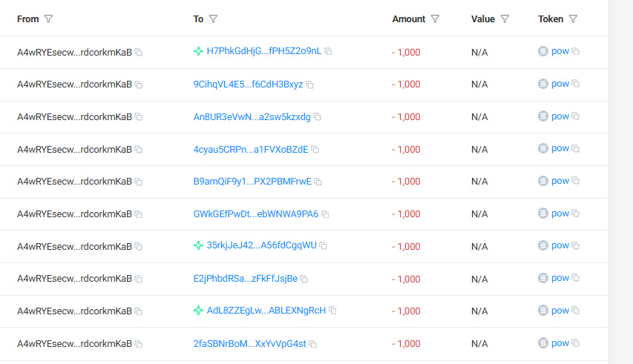The width and height of the screenshot is (633, 364).
Task: Copy the GWkGEfPwDt...ebWNWA9PA6 address
Action: pyautogui.click(x=325, y=214)
